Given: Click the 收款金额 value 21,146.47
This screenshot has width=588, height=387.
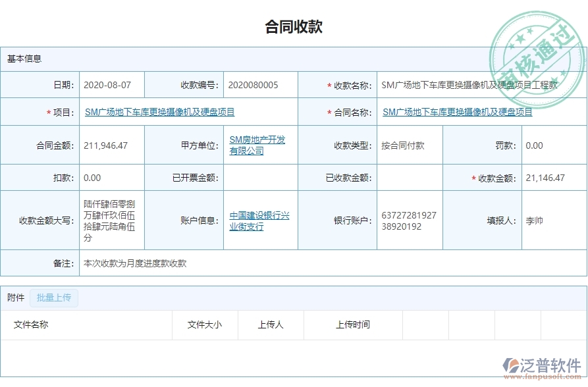Looking at the screenshot, I should pos(544,178).
